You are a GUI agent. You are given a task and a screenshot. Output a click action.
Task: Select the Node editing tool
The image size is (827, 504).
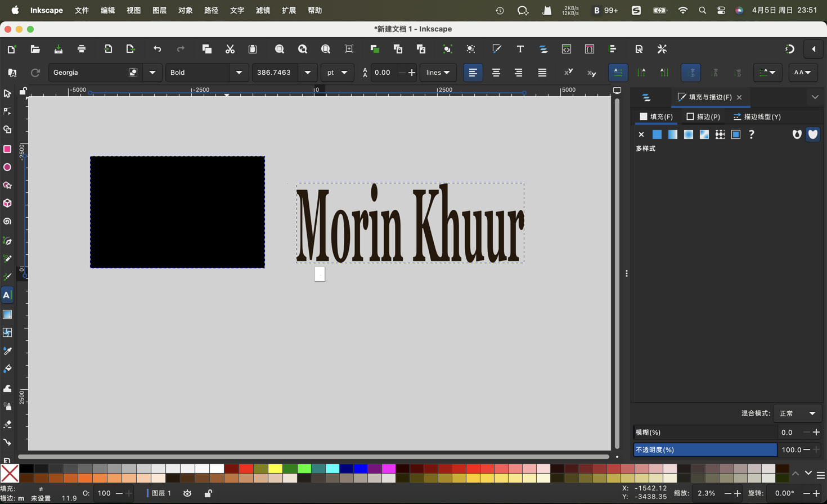[x=7, y=111]
